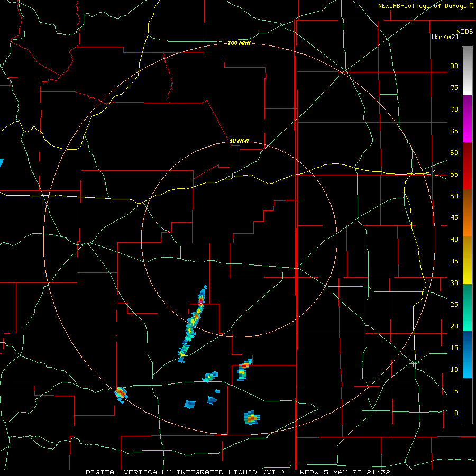Click scale value 40 on the legend
The width and height of the screenshot is (476, 476).
coord(454,239)
